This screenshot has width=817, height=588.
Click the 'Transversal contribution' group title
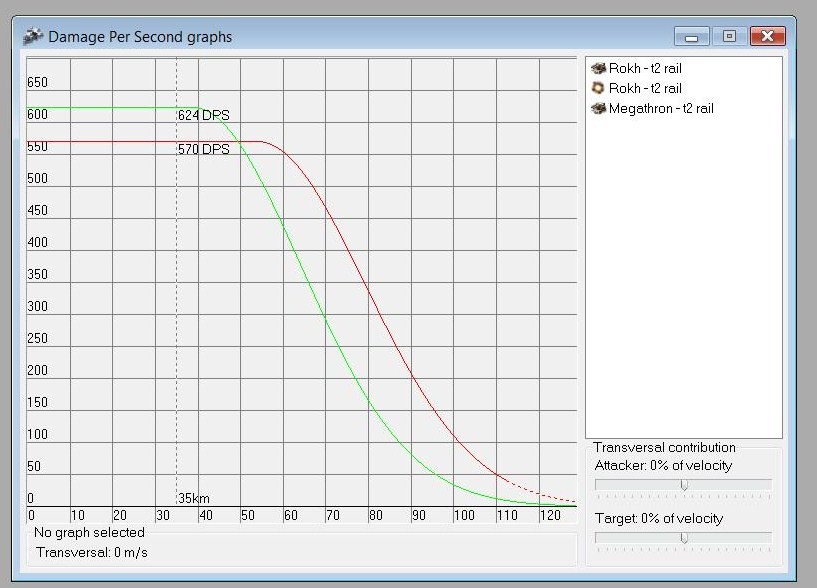(664, 447)
